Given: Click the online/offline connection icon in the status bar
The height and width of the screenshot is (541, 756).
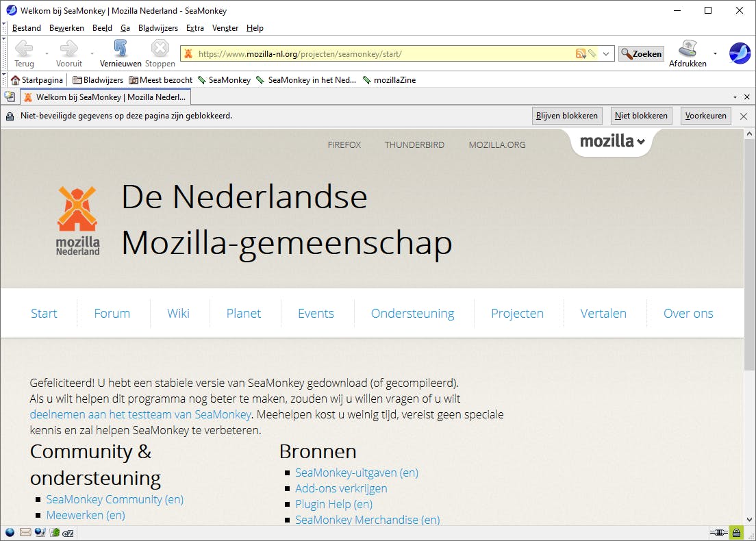Looking at the screenshot, I should point(718,532).
